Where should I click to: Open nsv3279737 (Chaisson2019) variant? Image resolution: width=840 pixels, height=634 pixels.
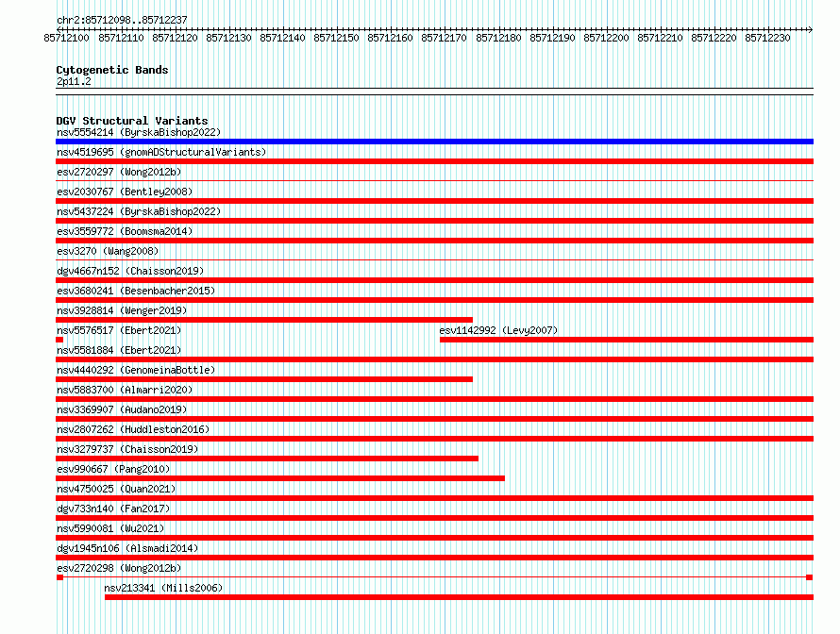point(127,449)
